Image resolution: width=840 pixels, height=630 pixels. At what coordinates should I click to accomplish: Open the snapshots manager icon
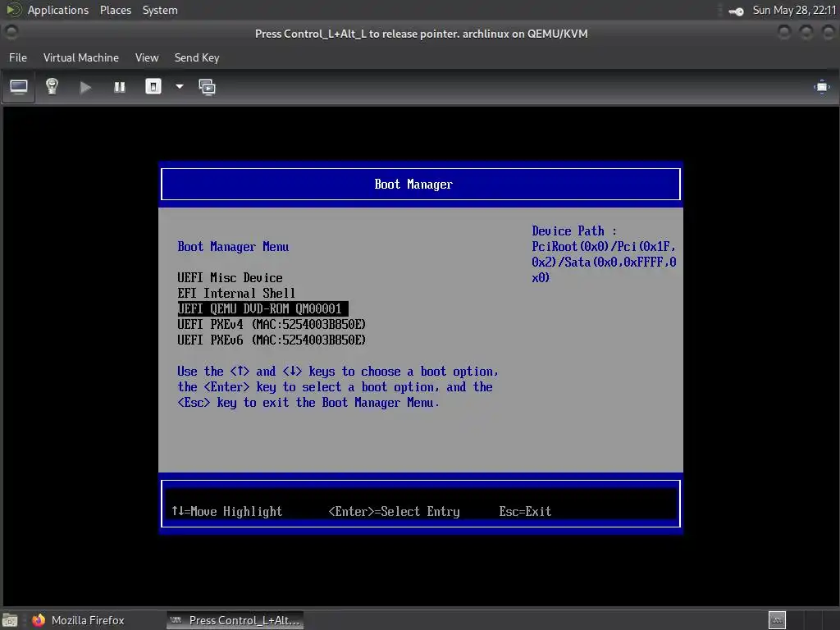point(208,87)
